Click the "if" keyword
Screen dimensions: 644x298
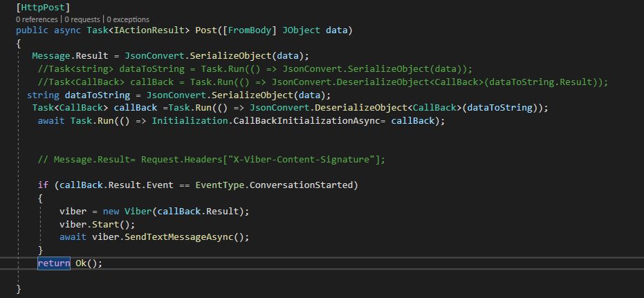coord(43,185)
